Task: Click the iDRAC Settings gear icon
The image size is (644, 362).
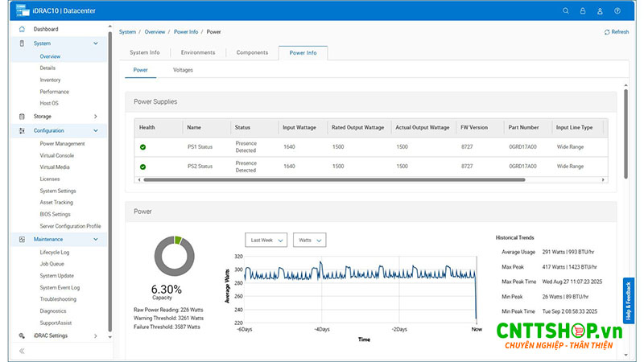Action: click(22, 335)
